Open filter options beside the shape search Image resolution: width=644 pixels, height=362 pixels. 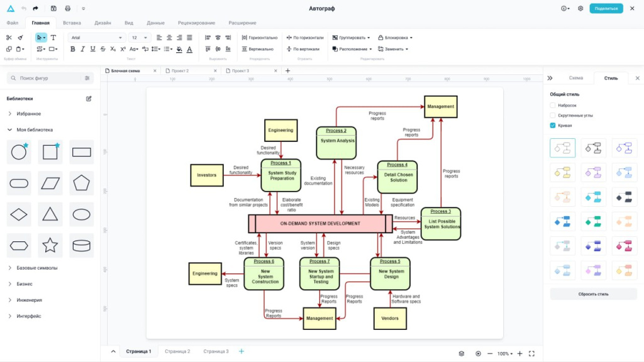(x=87, y=79)
